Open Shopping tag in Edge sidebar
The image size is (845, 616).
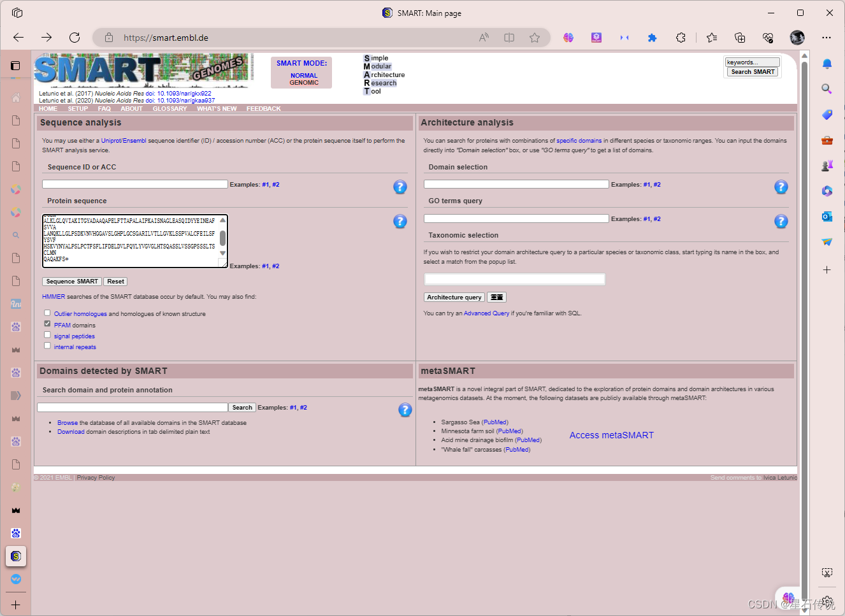coord(827,115)
